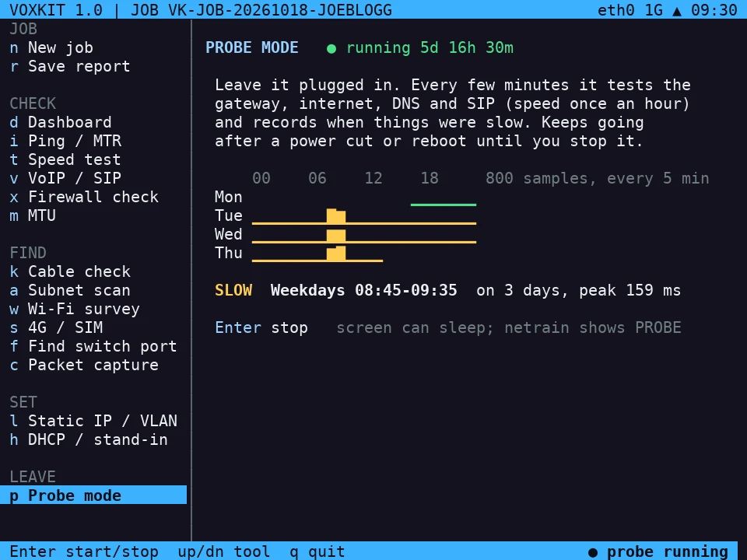Click the 06 hour axis label

tap(317, 178)
